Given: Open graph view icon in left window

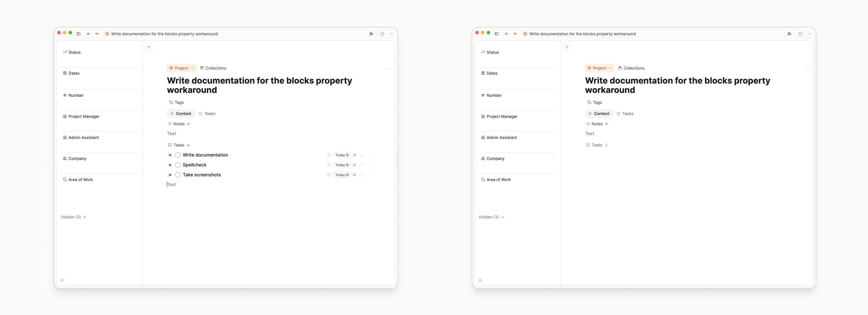Looking at the screenshot, I should pyautogui.click(x=371, y=34).
